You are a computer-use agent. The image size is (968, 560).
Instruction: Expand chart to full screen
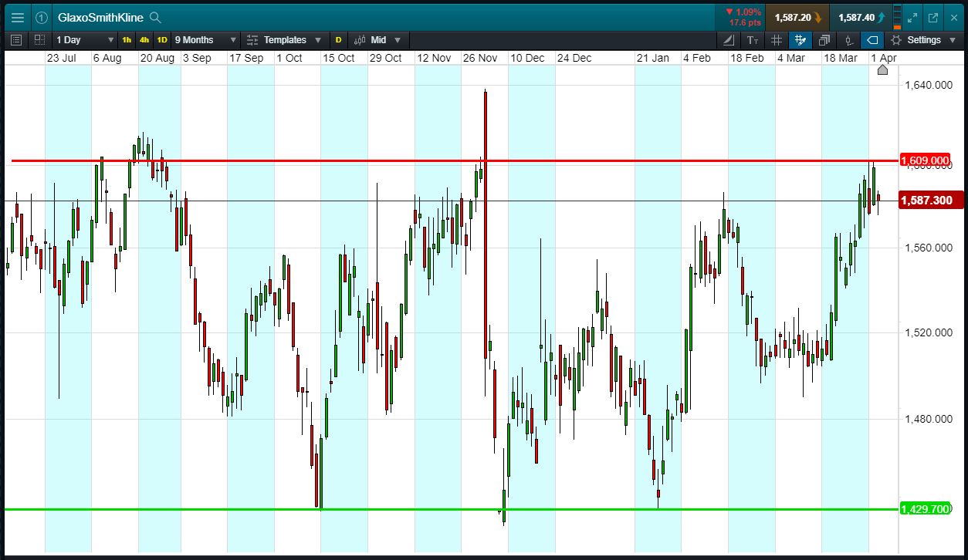coord(912,17)
